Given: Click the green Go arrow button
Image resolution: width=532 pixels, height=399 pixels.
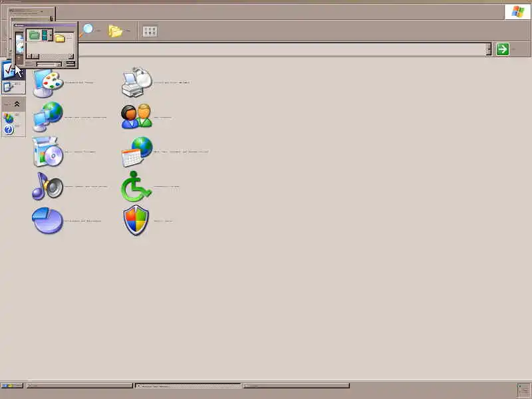Looking at the screenshot, I should pos(503,49).
